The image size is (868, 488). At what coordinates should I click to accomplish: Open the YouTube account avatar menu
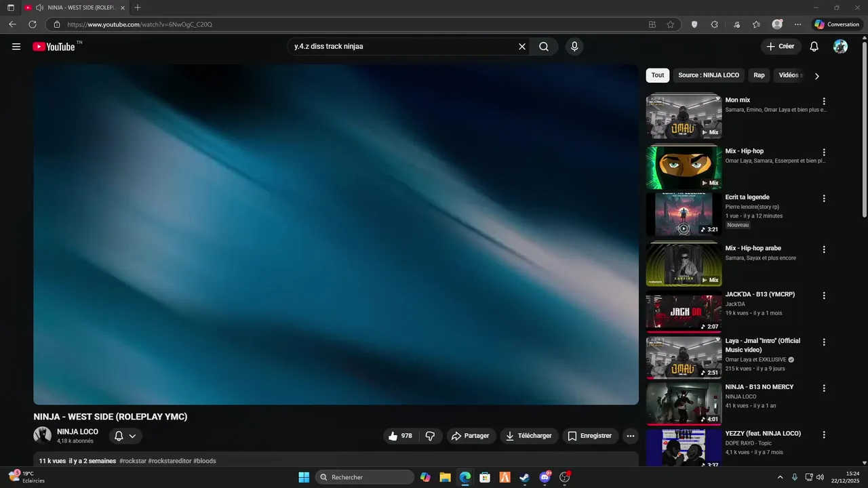pyautogui.click(x=840, y=47)
